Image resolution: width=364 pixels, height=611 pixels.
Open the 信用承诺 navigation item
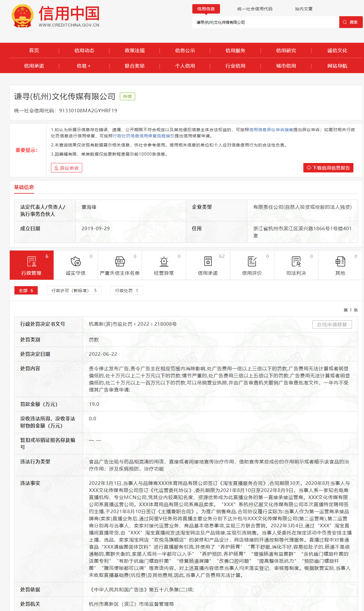34,66
